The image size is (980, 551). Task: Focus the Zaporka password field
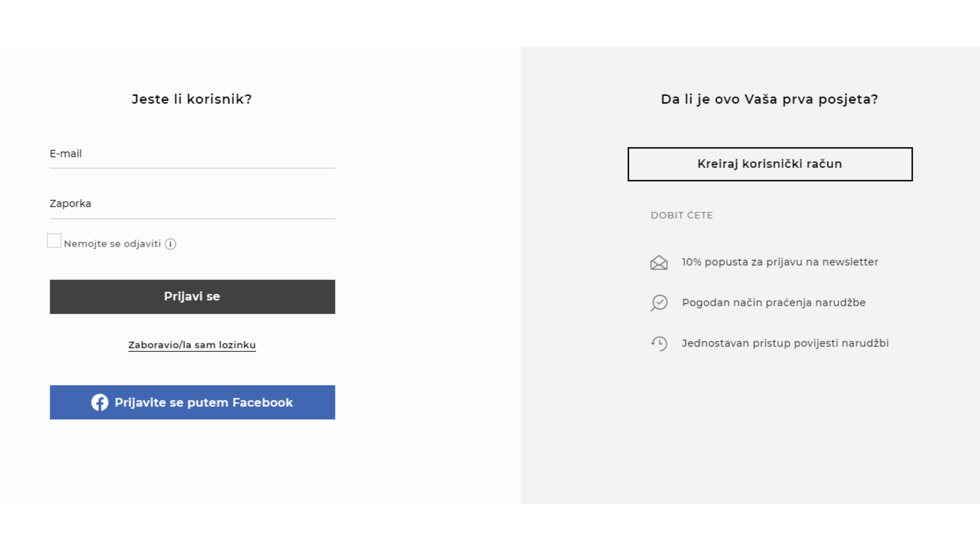point(192,204)
